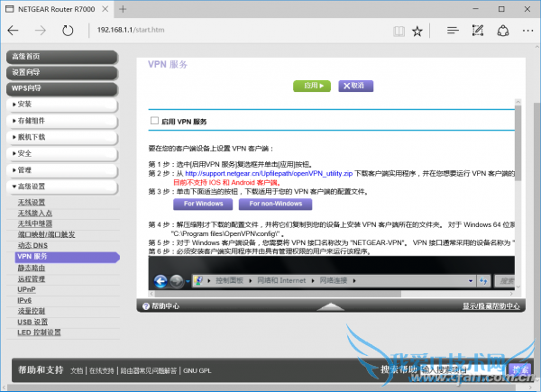The height and width of the screenshot is (392, 541).
Task: Click the purple 取消 cancel button
Action: (356, 86)
